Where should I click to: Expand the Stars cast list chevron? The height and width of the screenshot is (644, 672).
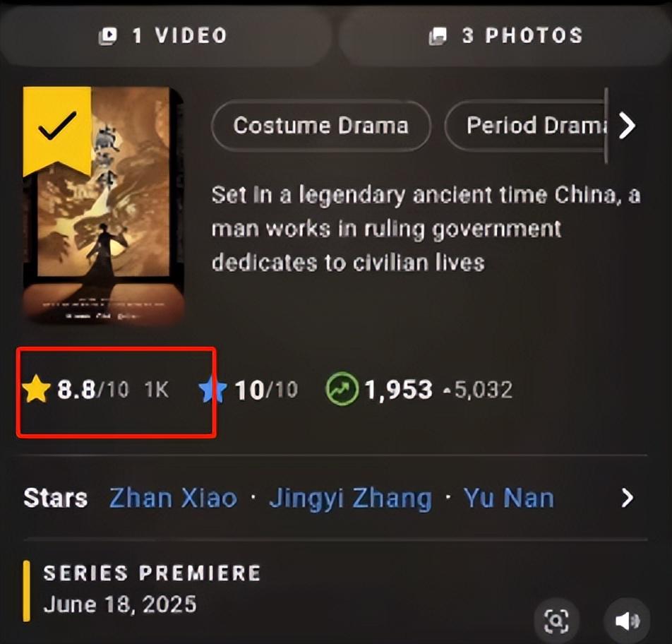tap(627, 498)
